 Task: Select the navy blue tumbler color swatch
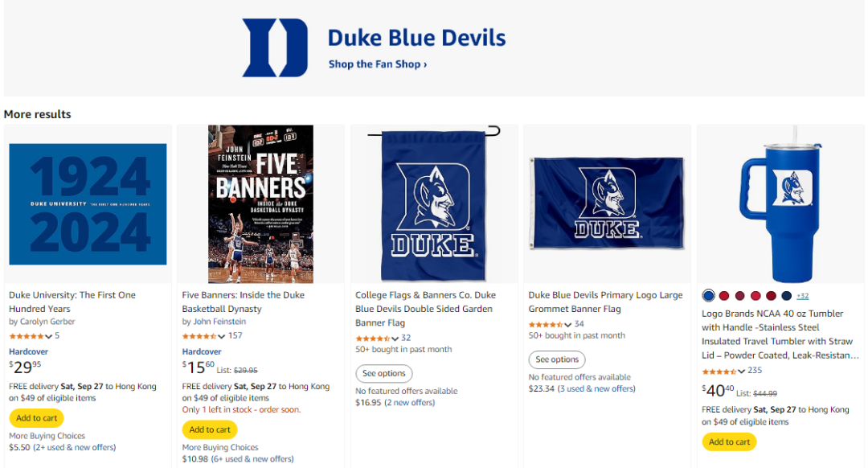tap(786, 296)
